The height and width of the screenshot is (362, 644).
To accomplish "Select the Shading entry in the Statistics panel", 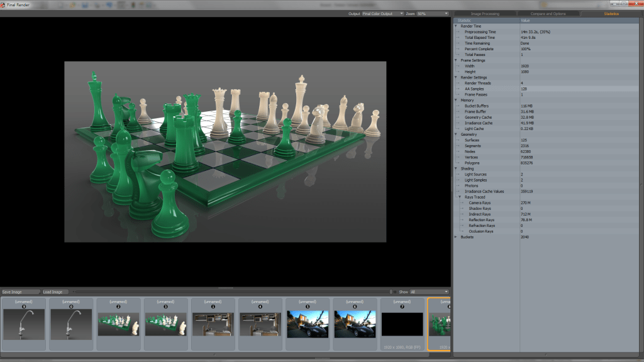I will [x=467, y=168].
